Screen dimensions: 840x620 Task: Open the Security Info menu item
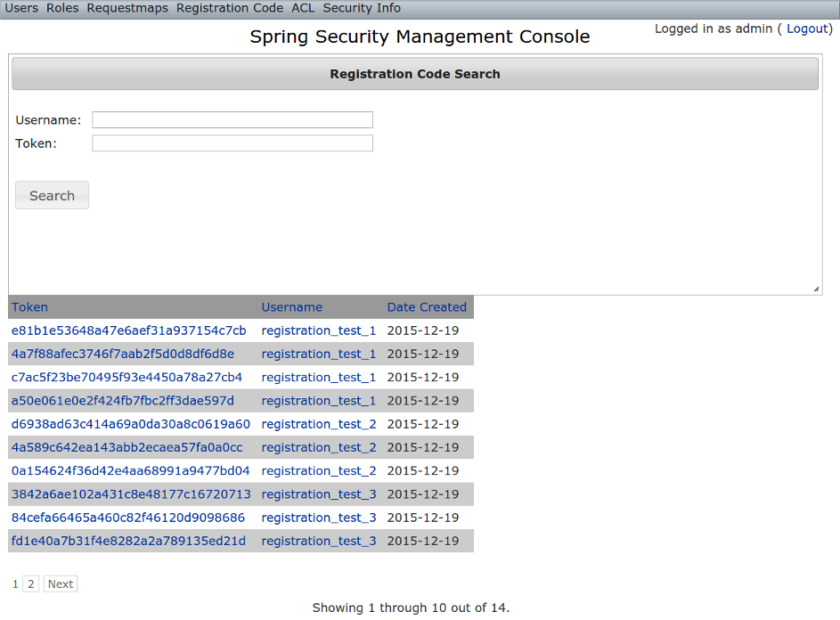point(361,8)
